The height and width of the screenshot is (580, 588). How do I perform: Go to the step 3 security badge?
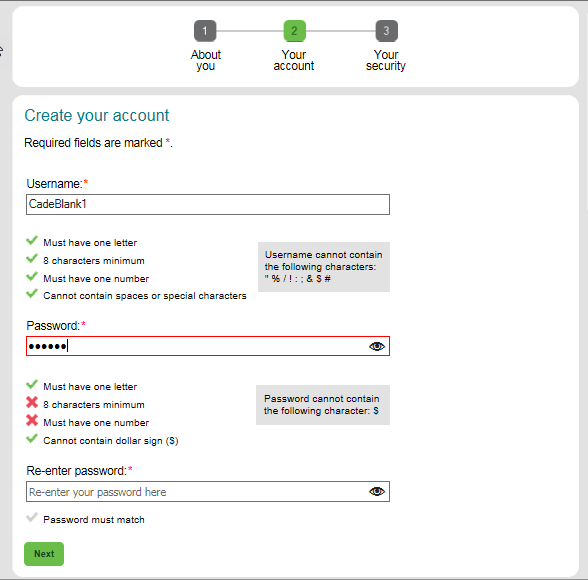click(x=386, y=31)
